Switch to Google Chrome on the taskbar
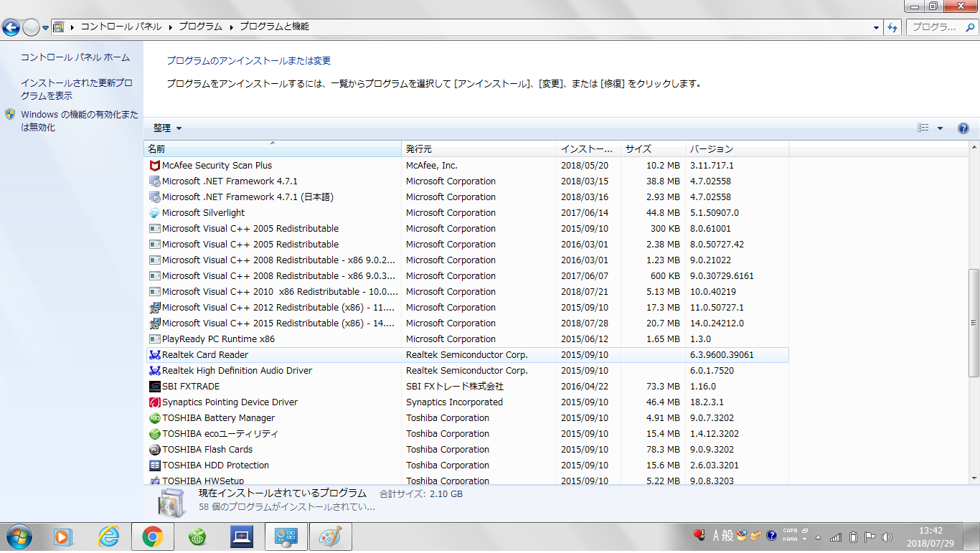980x553 pixels. tap(152, 536)
